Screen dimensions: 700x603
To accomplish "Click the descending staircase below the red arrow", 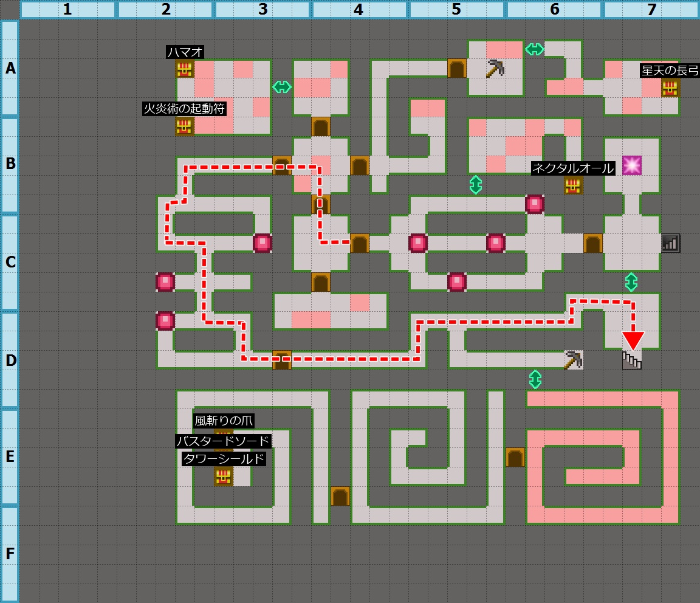I will click(x=632, y=360).
